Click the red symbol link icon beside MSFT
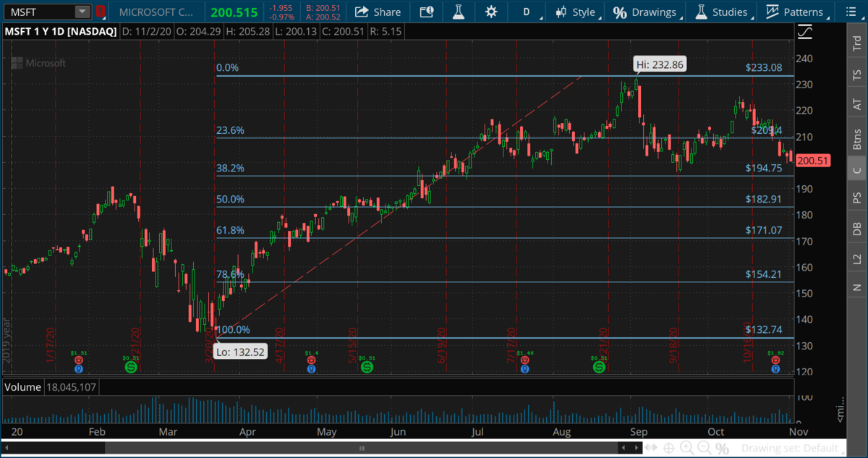868x458 pixels. [x=101, y=12]
